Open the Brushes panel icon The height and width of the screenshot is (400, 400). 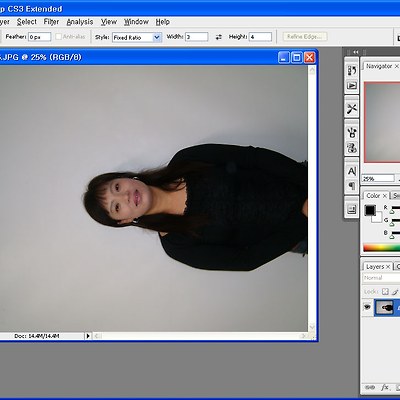pos(352,133)
